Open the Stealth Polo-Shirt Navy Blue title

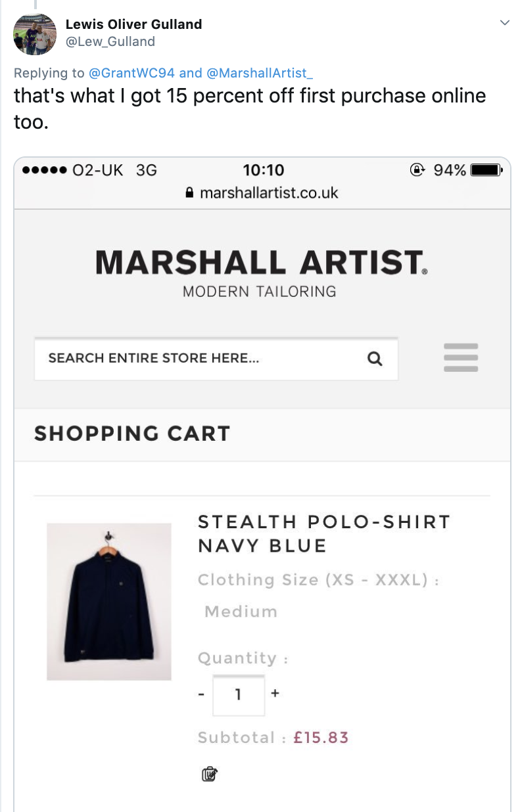(x=323, y=533)
